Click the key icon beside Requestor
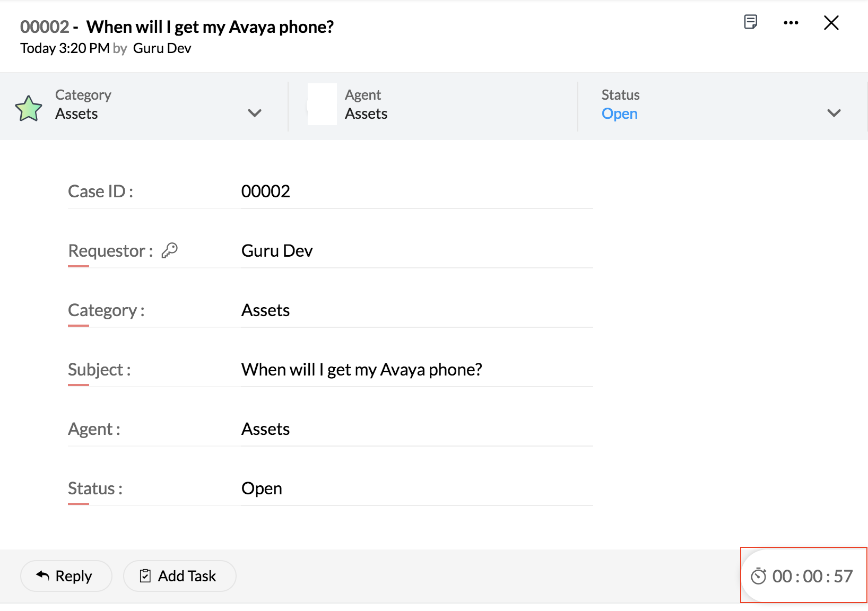 pyautogui.click(x=169, y=250)
